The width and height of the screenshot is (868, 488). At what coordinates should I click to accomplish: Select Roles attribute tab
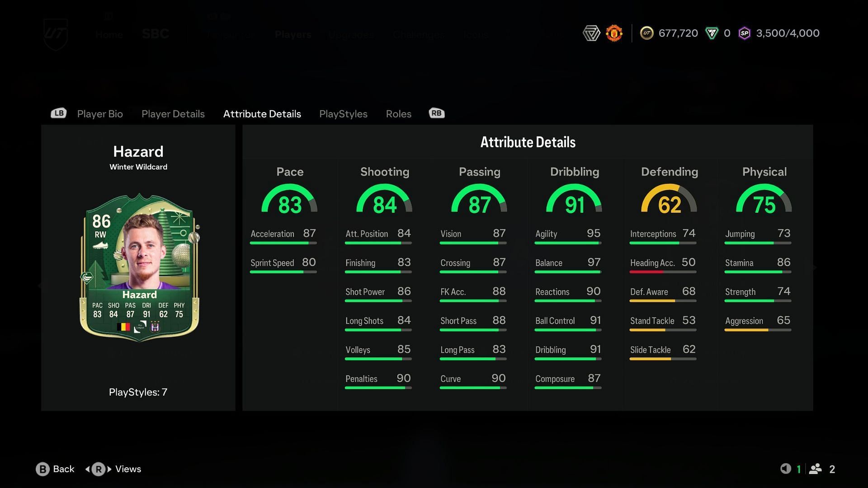click(398, 114)
